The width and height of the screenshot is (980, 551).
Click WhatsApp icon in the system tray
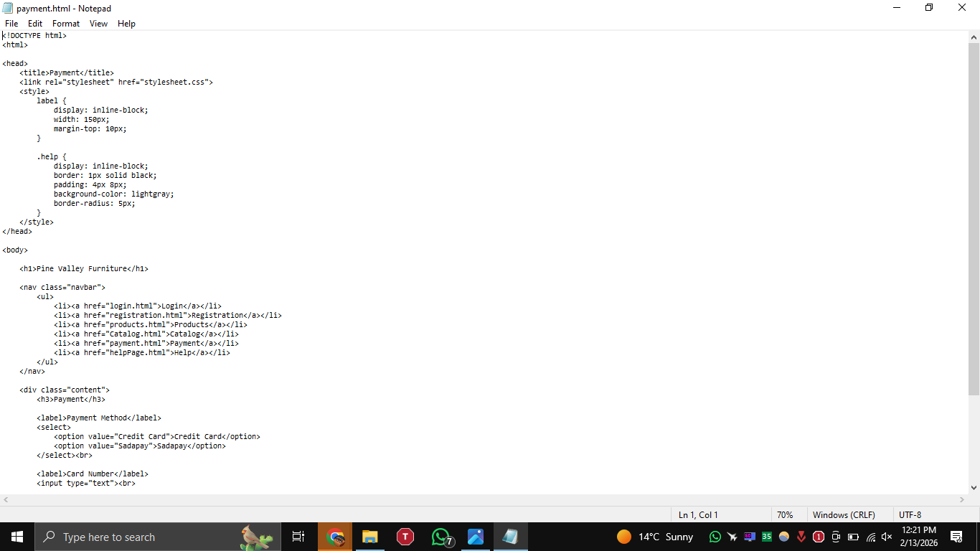click(715, 537)
